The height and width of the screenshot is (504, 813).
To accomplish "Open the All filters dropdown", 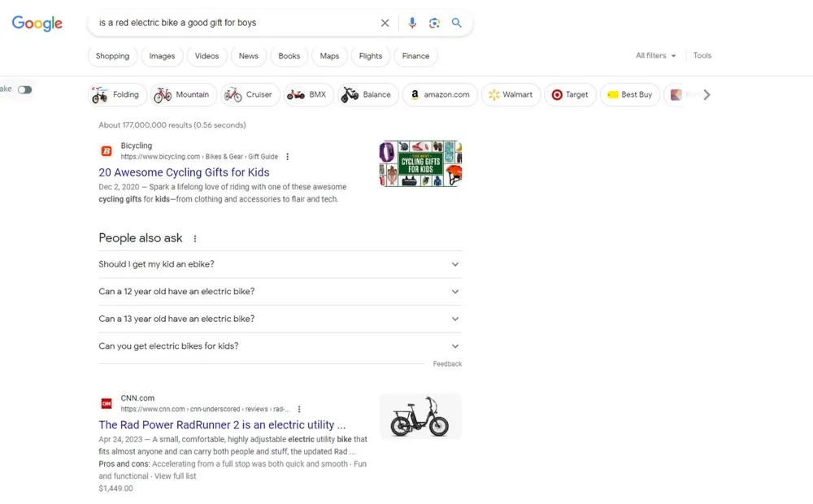I will 655,55.
